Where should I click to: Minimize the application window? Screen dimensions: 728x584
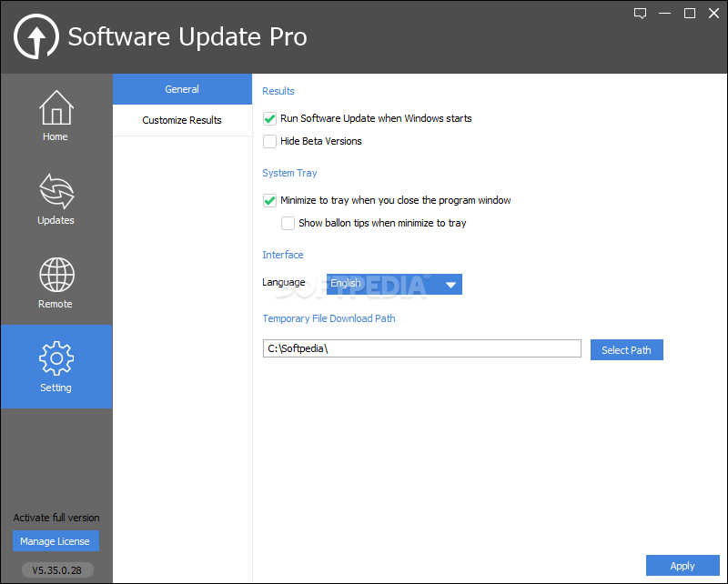[665, 14]
